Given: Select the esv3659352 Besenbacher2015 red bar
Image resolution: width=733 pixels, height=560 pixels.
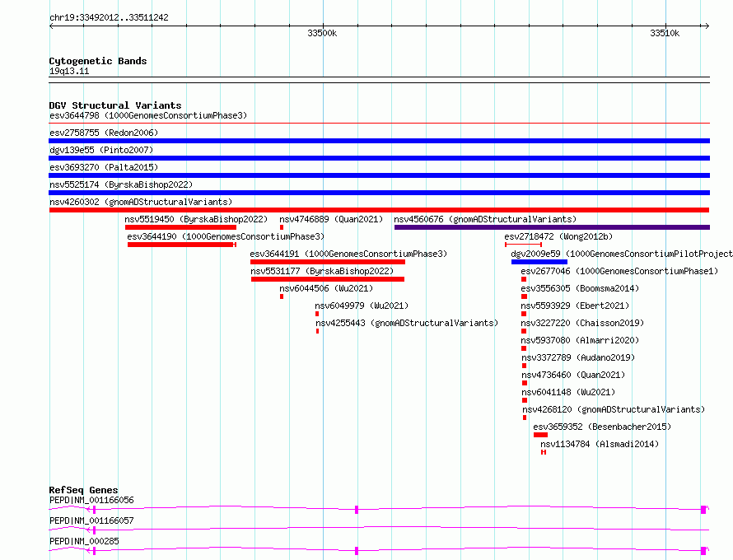Looking at the screenshot, I should (x=540, y=435).
